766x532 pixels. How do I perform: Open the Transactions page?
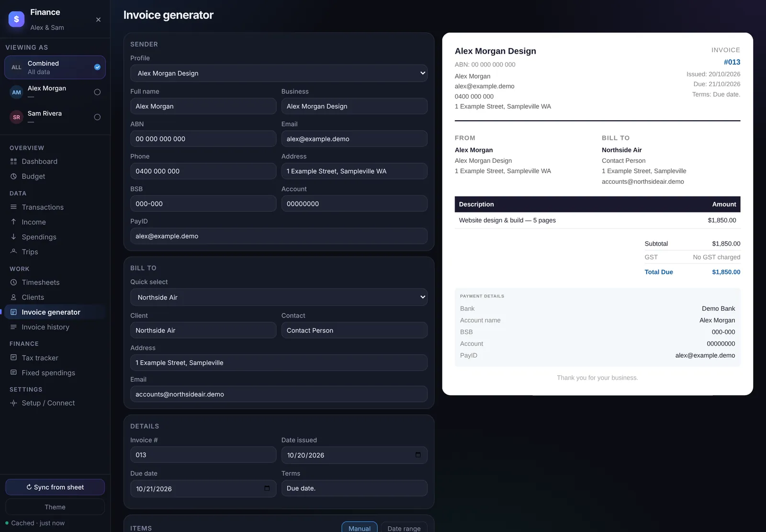[x=55, y=207]
